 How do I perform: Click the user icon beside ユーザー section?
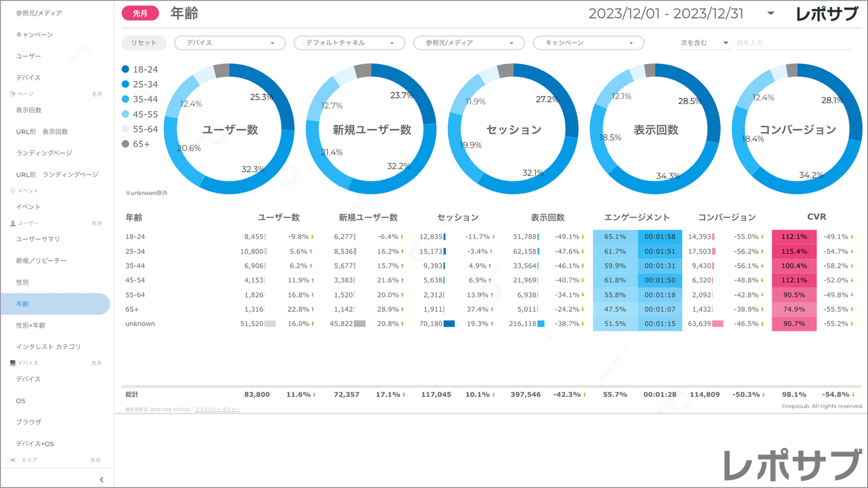click(13, 223)
